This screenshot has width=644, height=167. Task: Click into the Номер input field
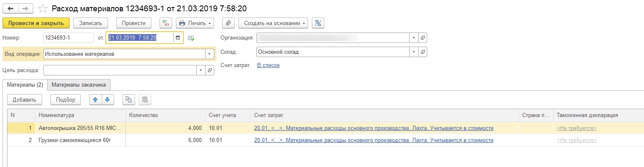click(x=68, y=38)
